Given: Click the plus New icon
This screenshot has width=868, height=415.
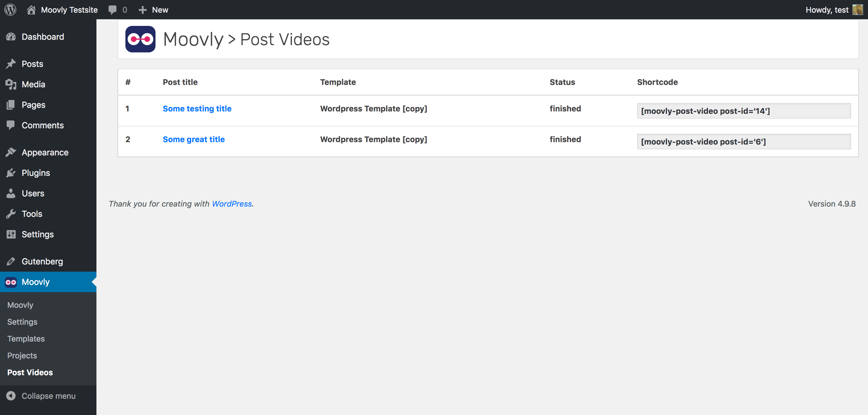Looking at the screenshot, I should click(x=143, y=10).
